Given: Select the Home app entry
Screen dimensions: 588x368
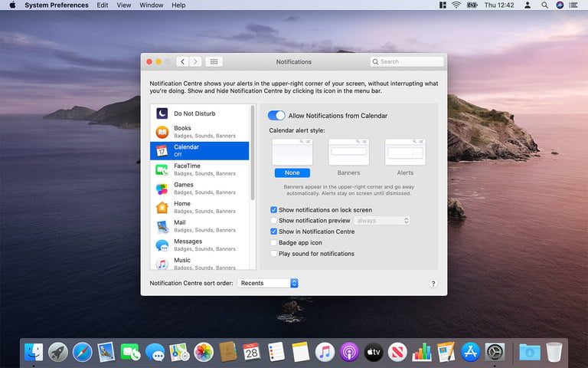Looking at the screenshot, I should coord(199,207).
